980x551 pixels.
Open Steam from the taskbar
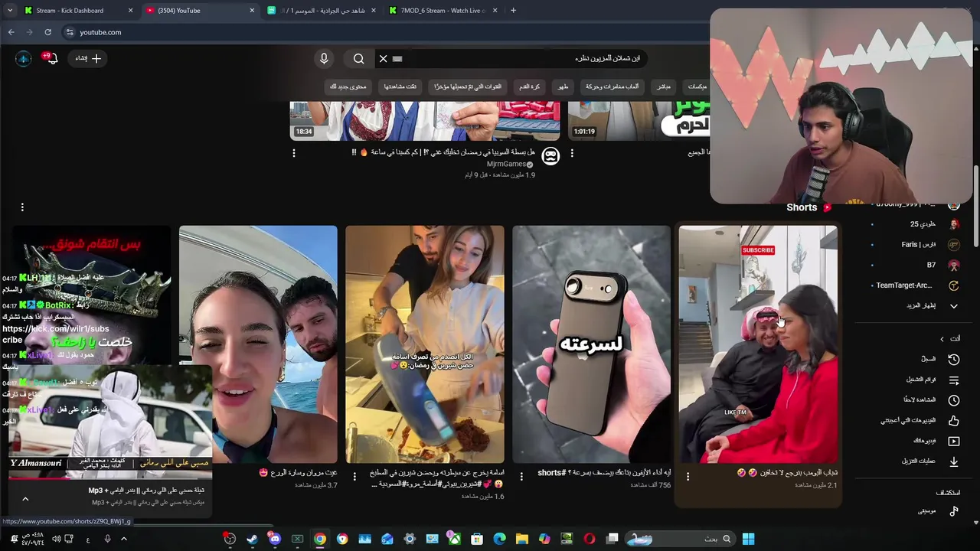pos(252,539)
